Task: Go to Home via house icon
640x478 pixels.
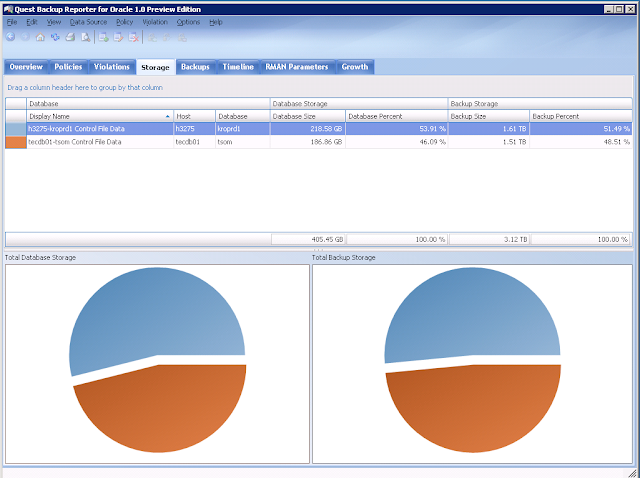Action: tap(40, 37)
